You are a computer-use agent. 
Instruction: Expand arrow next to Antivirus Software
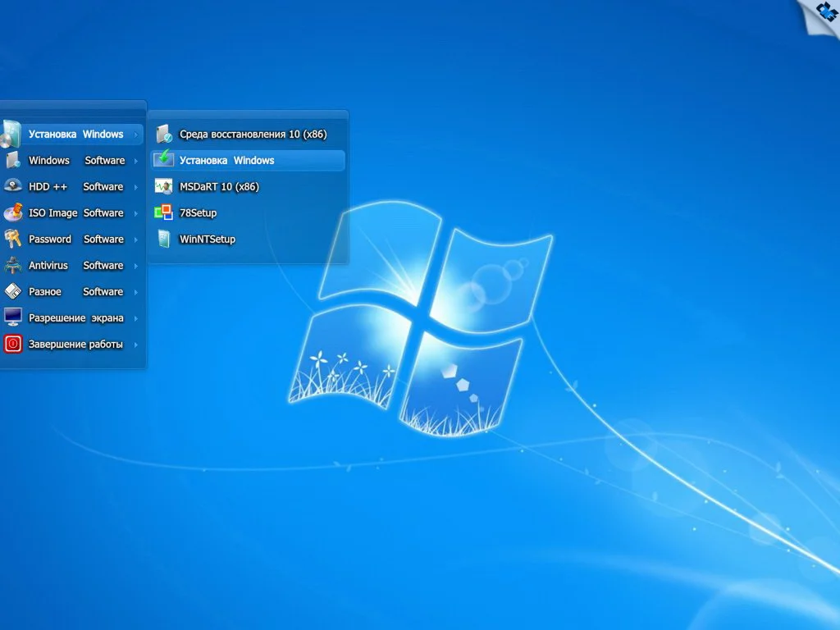[x=135, y=266]
